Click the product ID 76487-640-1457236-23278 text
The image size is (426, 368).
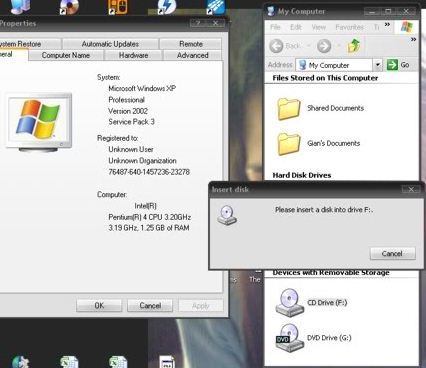pyautogui.click(x=149, y=172)
